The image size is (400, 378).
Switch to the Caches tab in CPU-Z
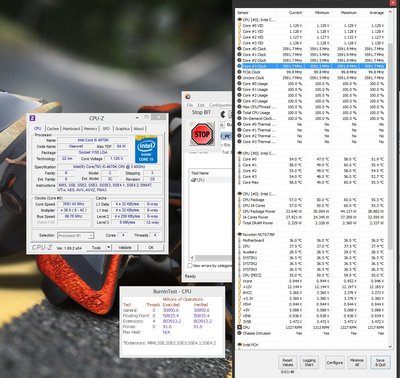pyautogui.click(x=53, y=129)
